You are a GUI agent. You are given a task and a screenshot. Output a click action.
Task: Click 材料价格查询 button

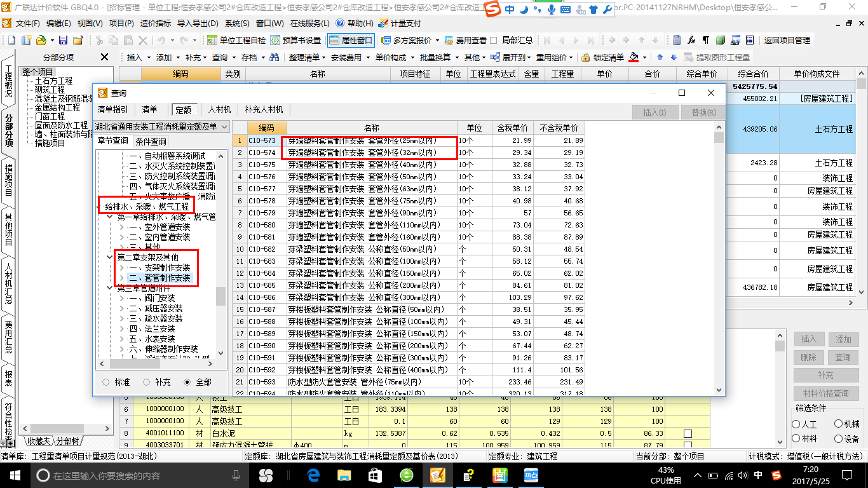pos(825,393)
